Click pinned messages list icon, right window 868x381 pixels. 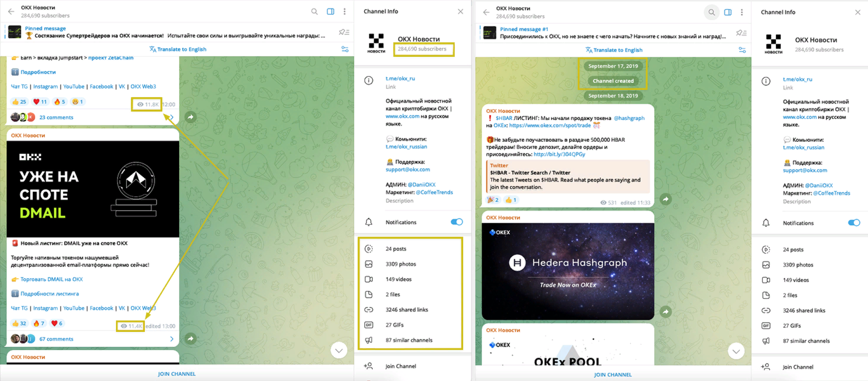(x=741, y=33)
